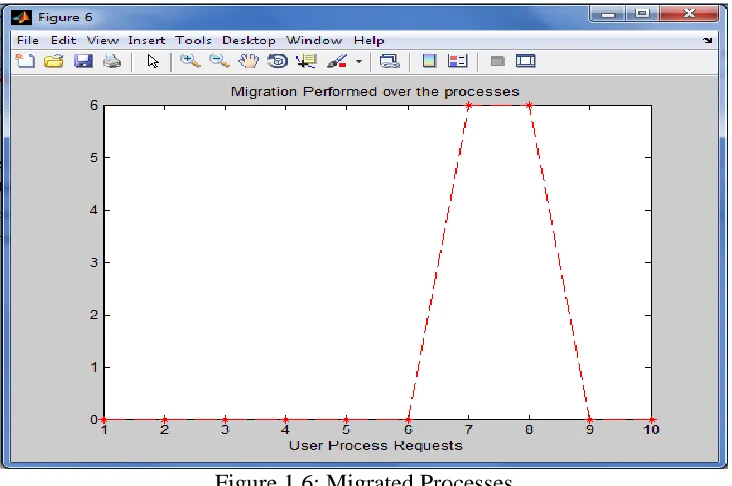Click the Show Plot Tools icon

point(526,61)
